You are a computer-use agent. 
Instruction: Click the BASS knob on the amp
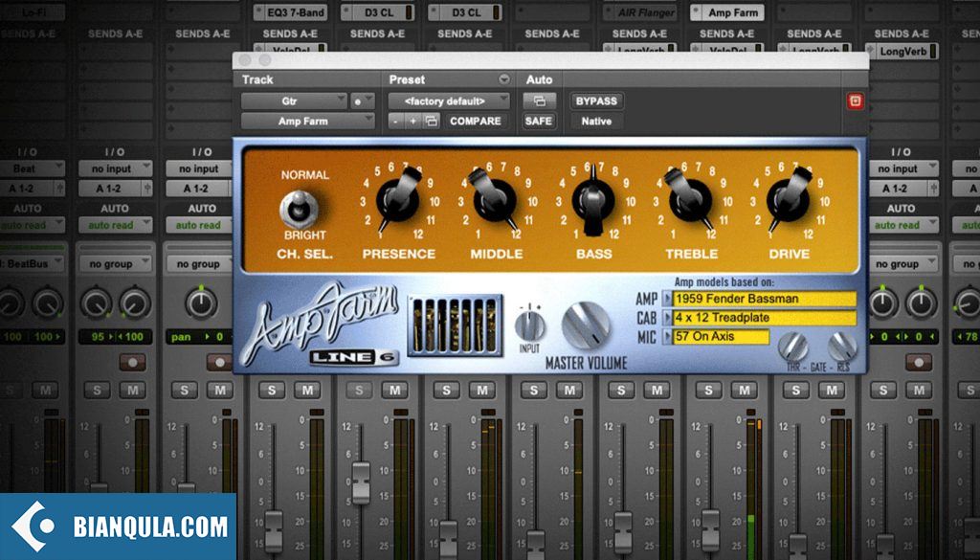coord(592,201)
